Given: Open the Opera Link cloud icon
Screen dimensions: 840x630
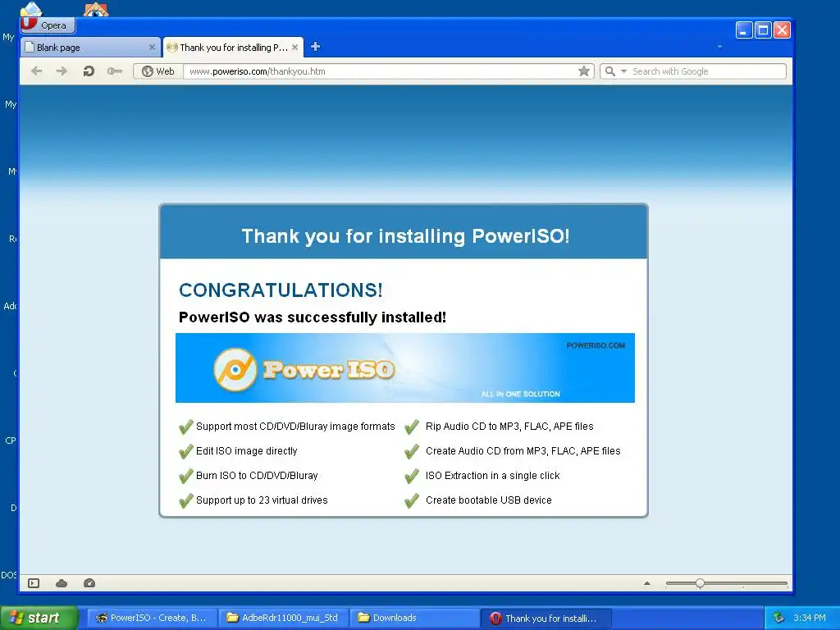Looking at the screenshot, I should pos(62,583).
